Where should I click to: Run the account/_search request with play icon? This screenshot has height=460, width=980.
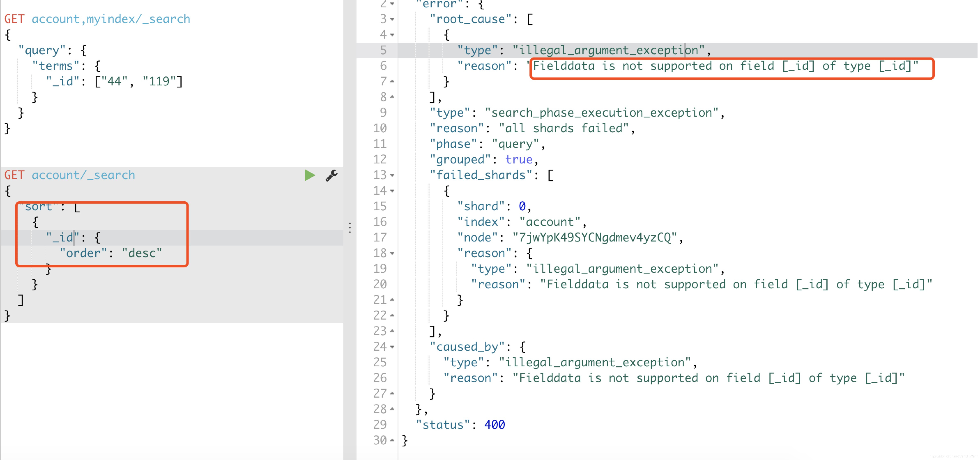310,175
